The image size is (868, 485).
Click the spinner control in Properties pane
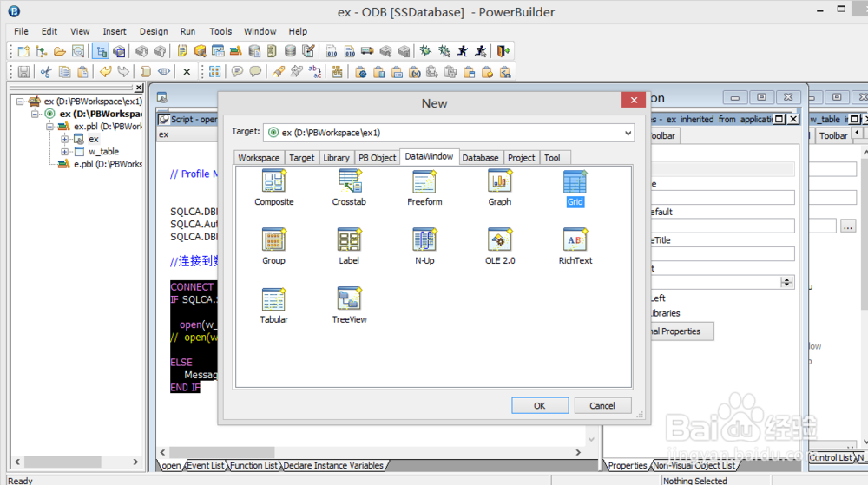[786, 282]
